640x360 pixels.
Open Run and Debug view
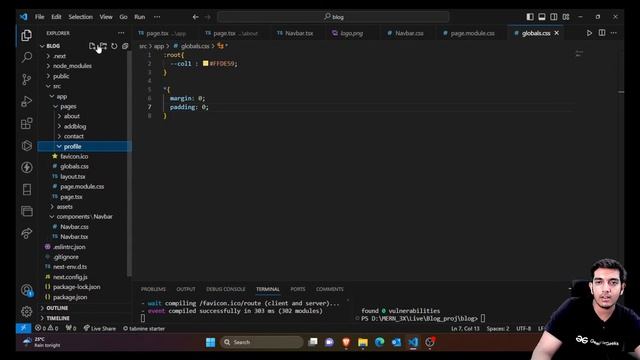pos(27,101)
